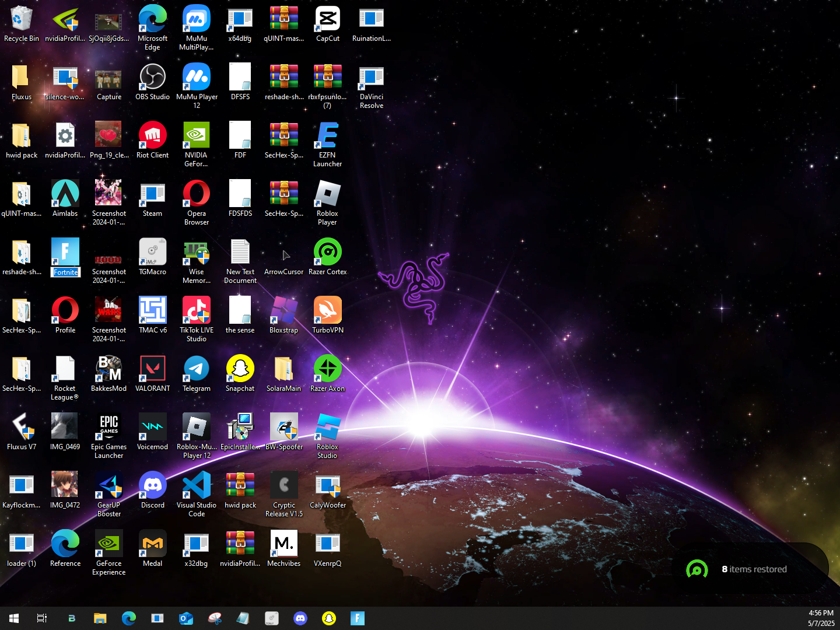Select the Visual Studio Code icon
Screen dimensions: 840x630
point(197,495)
